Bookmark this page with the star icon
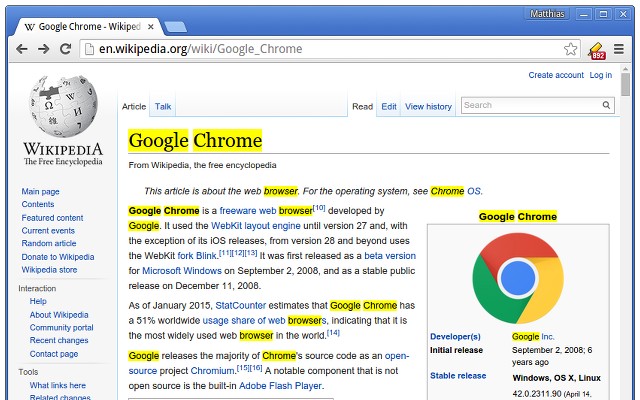640x400 pixels. pos(570,49)
